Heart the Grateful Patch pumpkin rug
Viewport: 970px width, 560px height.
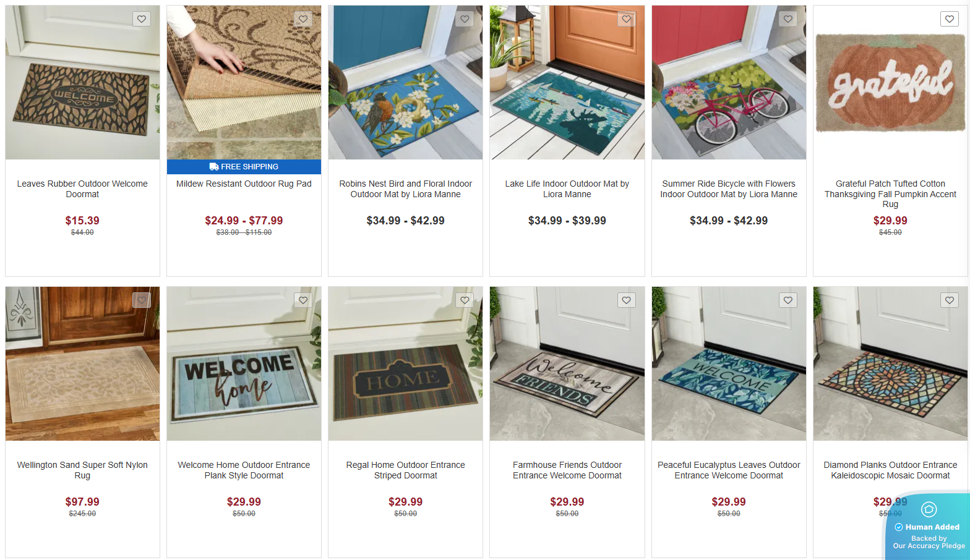949,19
